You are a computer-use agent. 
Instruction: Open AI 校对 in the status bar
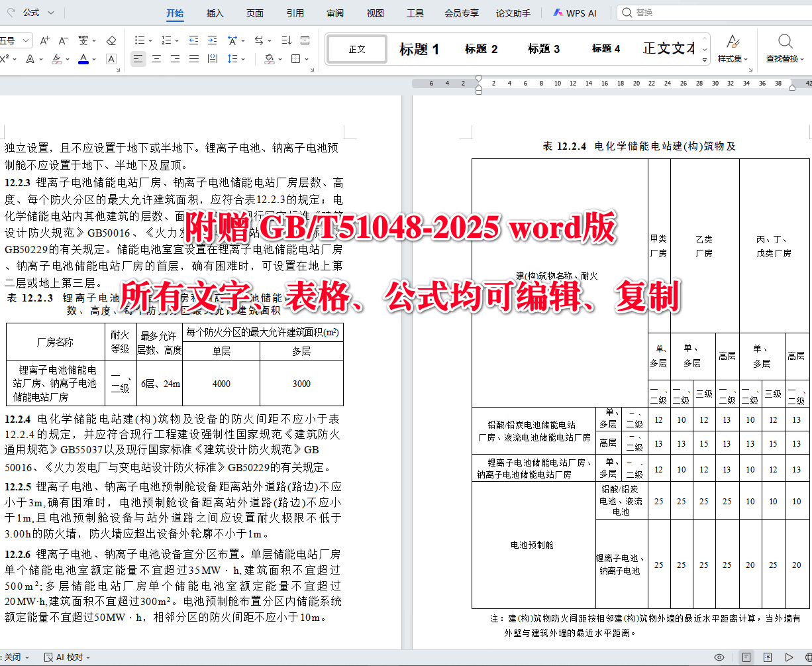point(67,657)
